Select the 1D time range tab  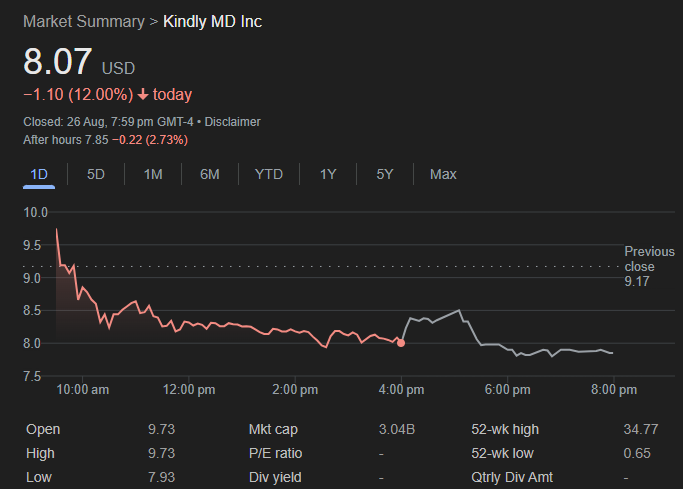pyautogui.click(x=39, y=174)
